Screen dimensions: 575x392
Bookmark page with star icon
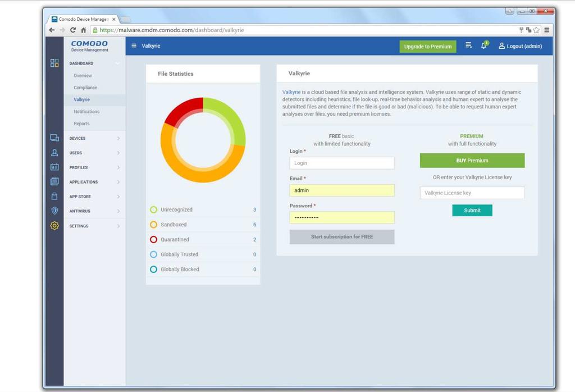tap(536, 30)
